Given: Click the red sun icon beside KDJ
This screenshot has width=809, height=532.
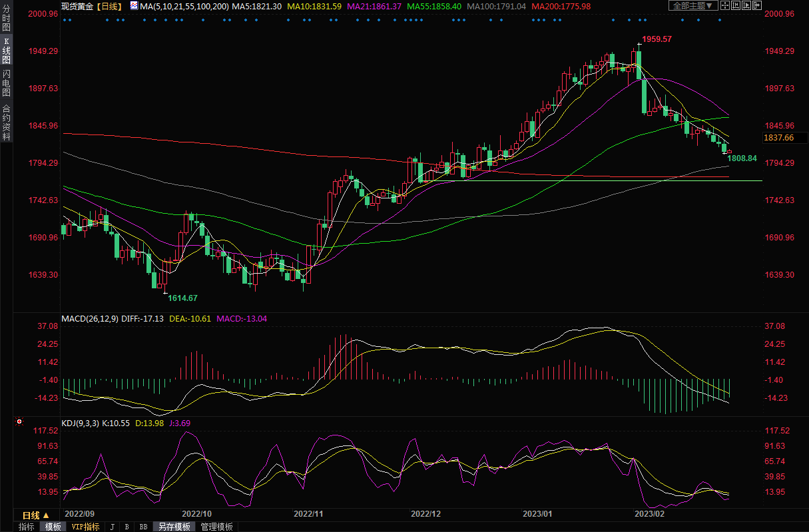Looking at the screenshot, I should 19,421.
